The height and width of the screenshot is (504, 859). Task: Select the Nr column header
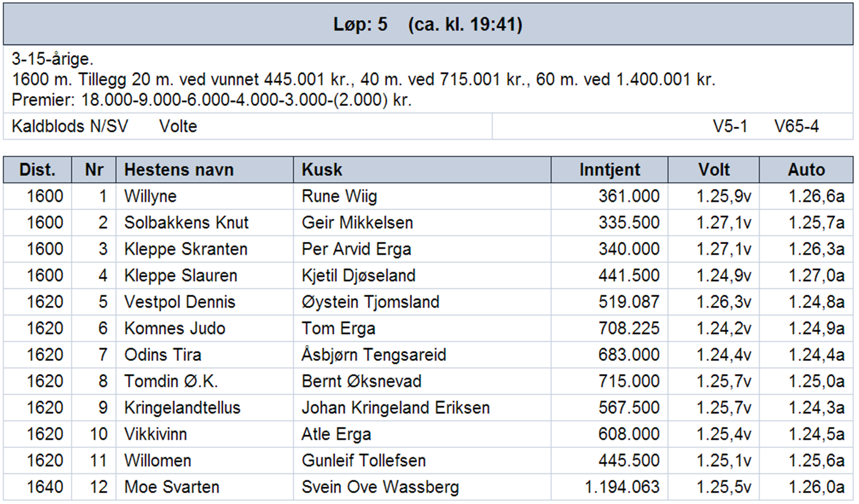pos(94,170)
